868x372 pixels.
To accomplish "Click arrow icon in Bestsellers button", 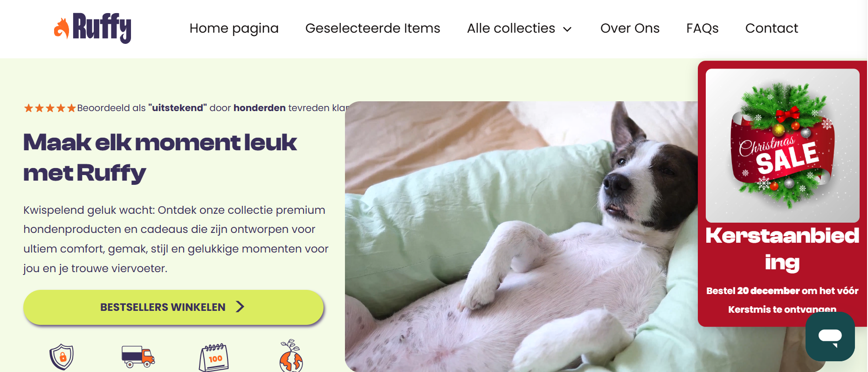I will coord(240,307).
